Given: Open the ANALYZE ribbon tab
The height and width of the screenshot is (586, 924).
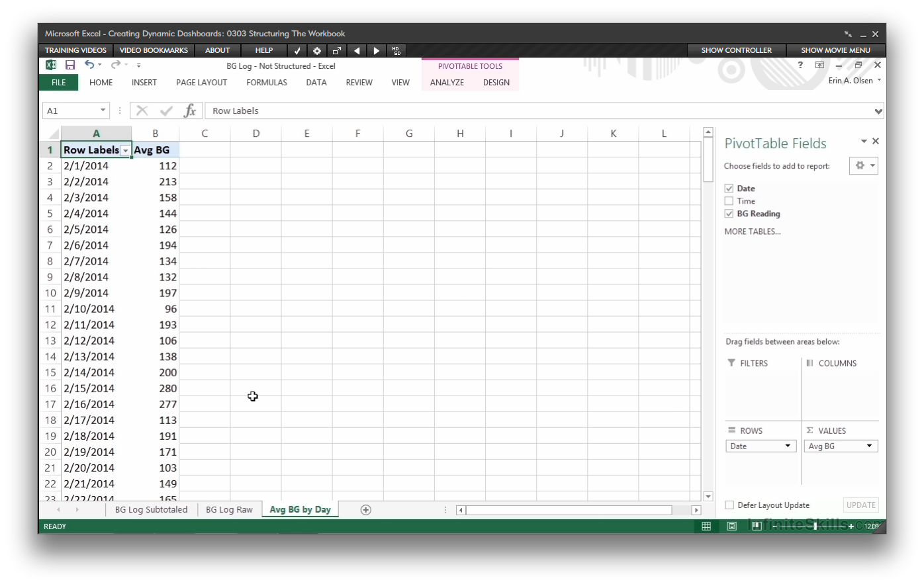Looking at the screenshot, I should click(447, 83).
